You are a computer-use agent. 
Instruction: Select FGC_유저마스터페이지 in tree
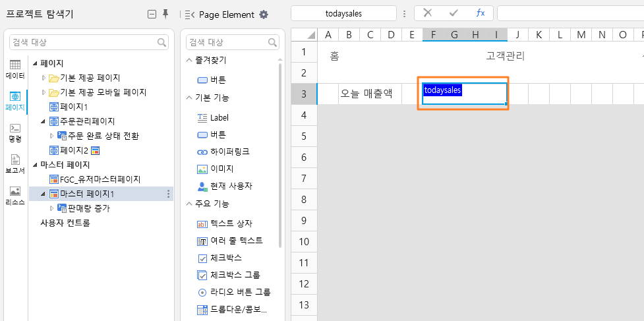pyautogui.click(x=95, y=179)
